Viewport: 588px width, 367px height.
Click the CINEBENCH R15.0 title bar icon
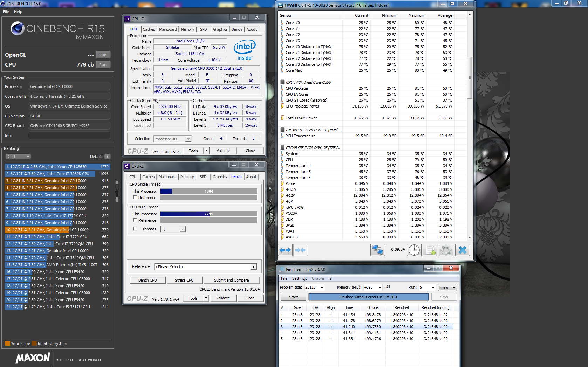3,4
